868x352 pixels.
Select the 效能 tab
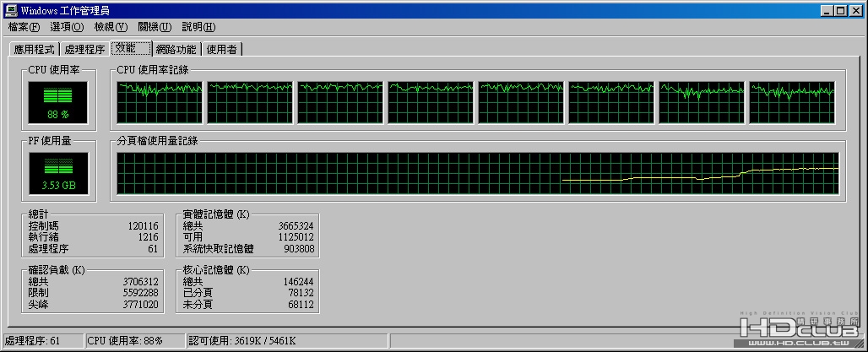coord(131,48)
